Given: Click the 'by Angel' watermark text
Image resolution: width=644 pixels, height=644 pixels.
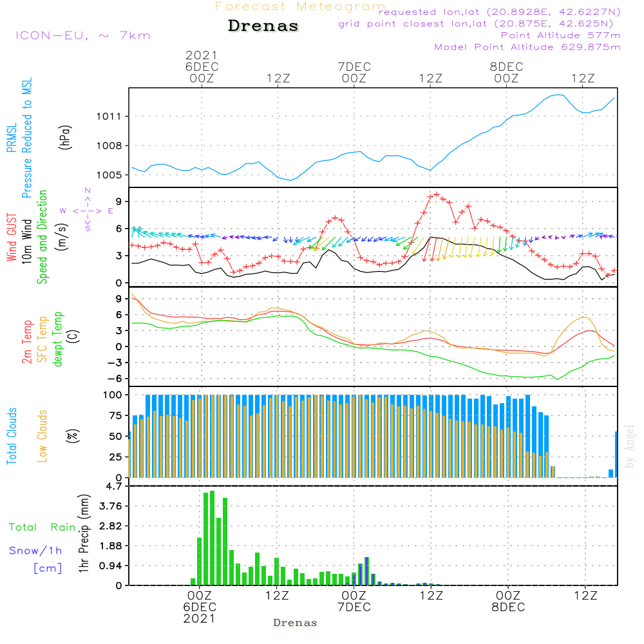Looking at the screenshot, I should pyautogui.click(x=630, y=446).
